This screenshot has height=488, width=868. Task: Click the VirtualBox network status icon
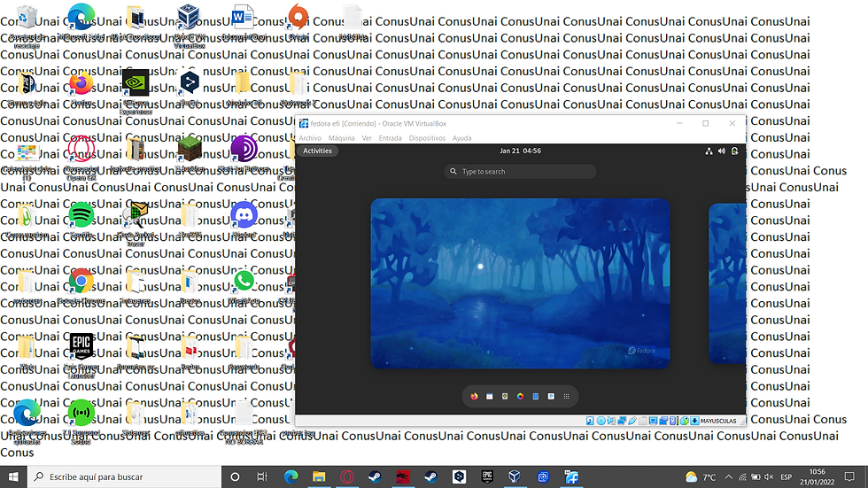622,421
